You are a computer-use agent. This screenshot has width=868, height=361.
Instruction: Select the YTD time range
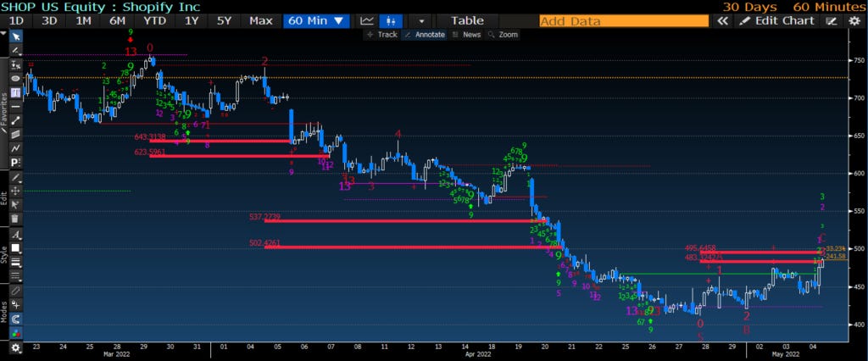click(155, 21)
